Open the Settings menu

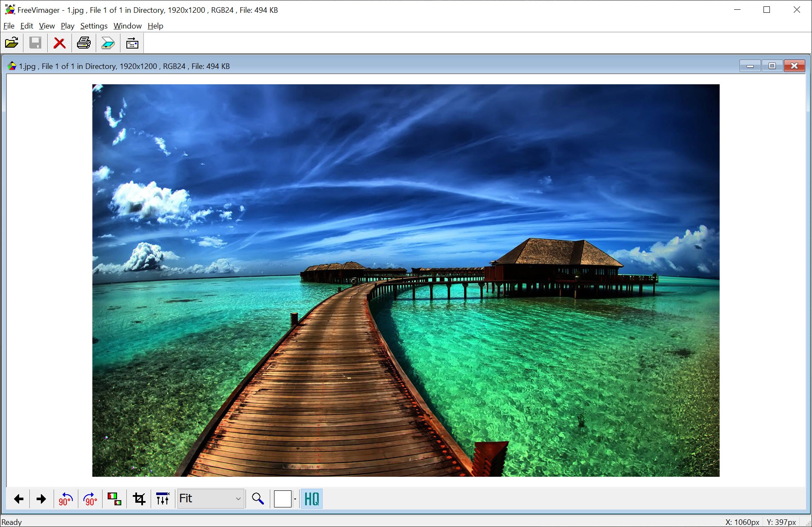[x=94, y=26]
